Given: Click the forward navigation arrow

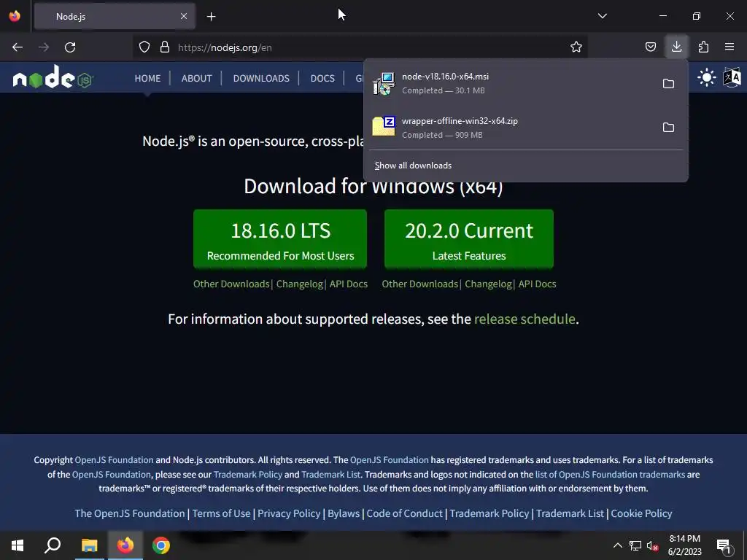Looking at the screenshot, I should pyautogui.click(x=44, y=47).
